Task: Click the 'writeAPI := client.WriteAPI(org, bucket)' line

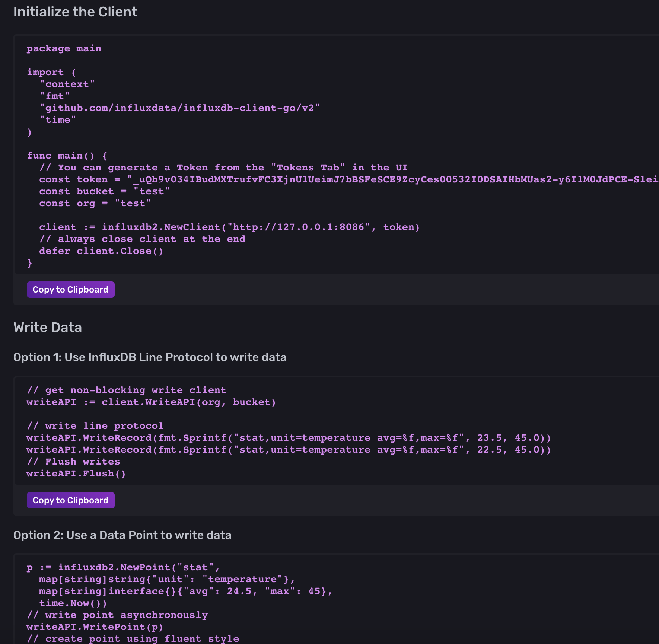Action: tap(151, 402)
